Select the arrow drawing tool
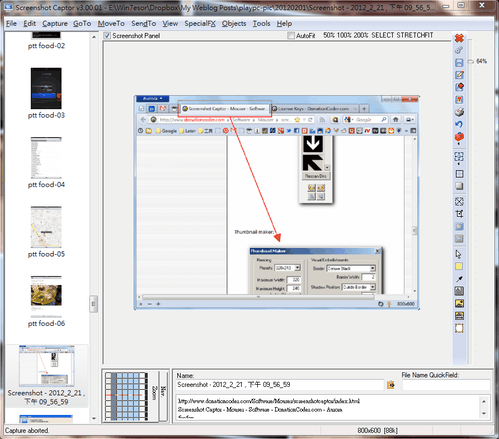The image size is (499, 439). point(459,279)
